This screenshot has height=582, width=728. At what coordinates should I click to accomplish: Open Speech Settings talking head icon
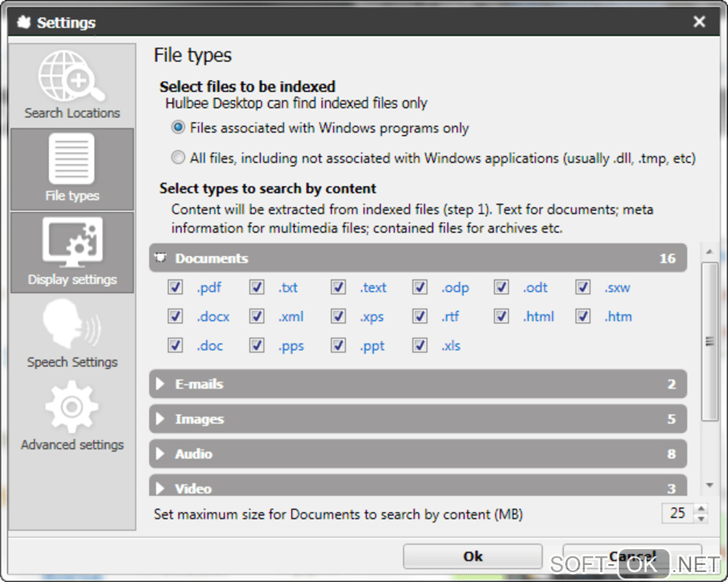pyautogui.click(x=72, y=324)
